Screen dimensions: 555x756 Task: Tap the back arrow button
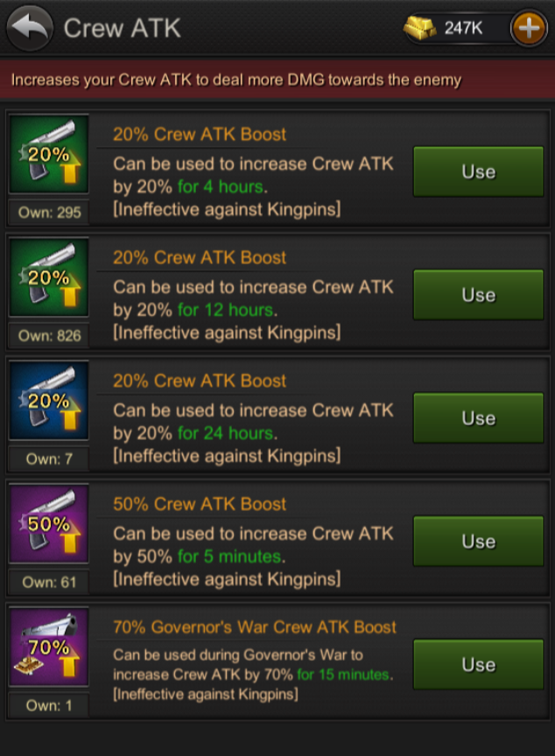[x=30, y=28]
